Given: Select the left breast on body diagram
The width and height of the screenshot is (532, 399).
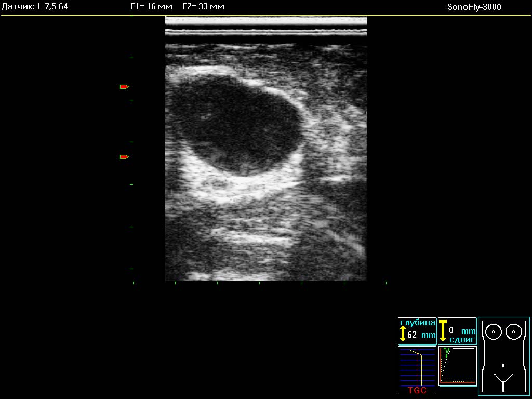Looking at the screenshot, I should (494, 331).
